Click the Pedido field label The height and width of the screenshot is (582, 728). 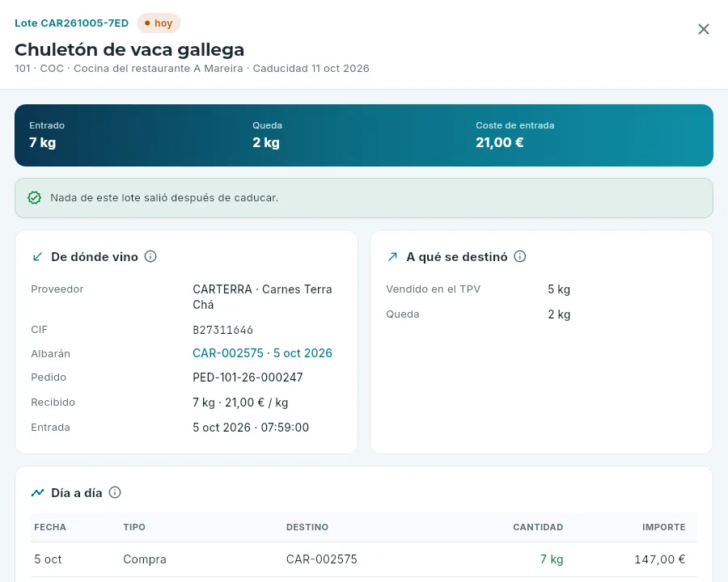click(49, 377)
